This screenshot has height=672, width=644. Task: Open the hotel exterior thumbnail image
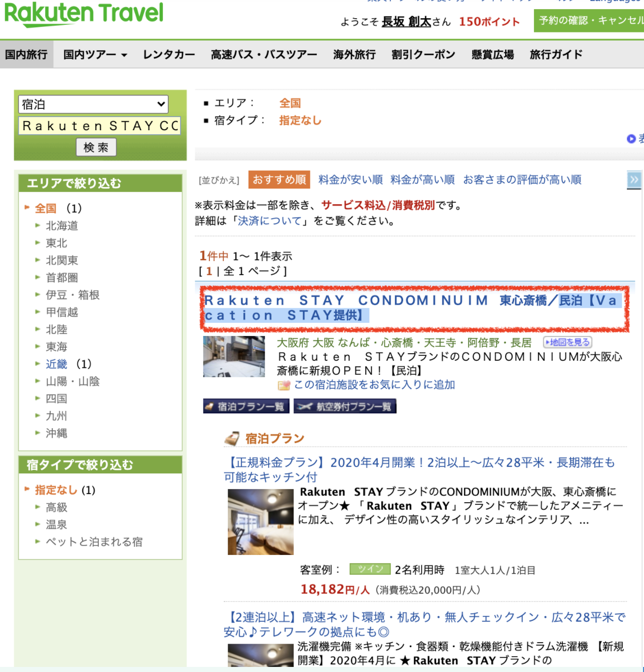click(x=234, y=356)
